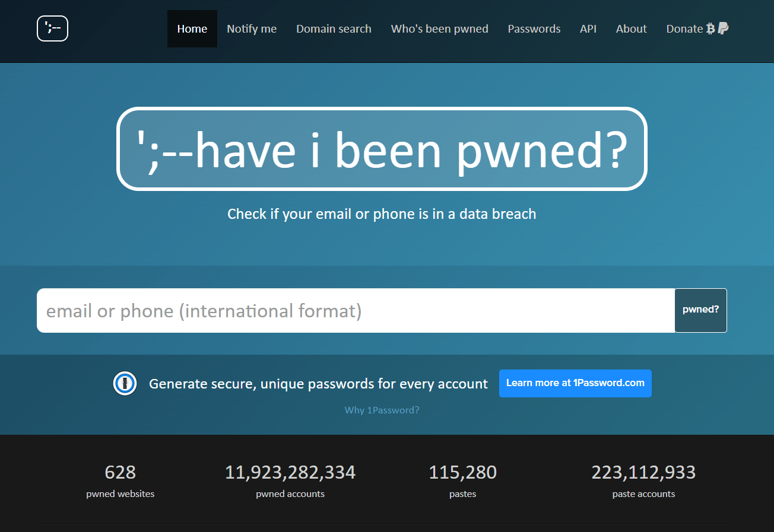The height and width of the screenshot is (532, 774).
Task: Click the 1Password keyhole logo icon
Action: [125, 383]
